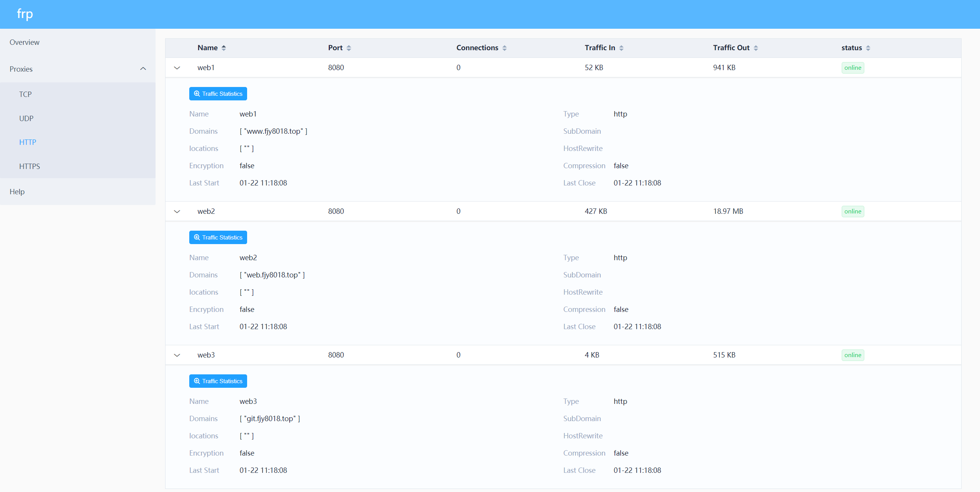This screenshot has height=492, width=980.
Task: Select the HTTP proxies menu item
Action: pos(28,142)
